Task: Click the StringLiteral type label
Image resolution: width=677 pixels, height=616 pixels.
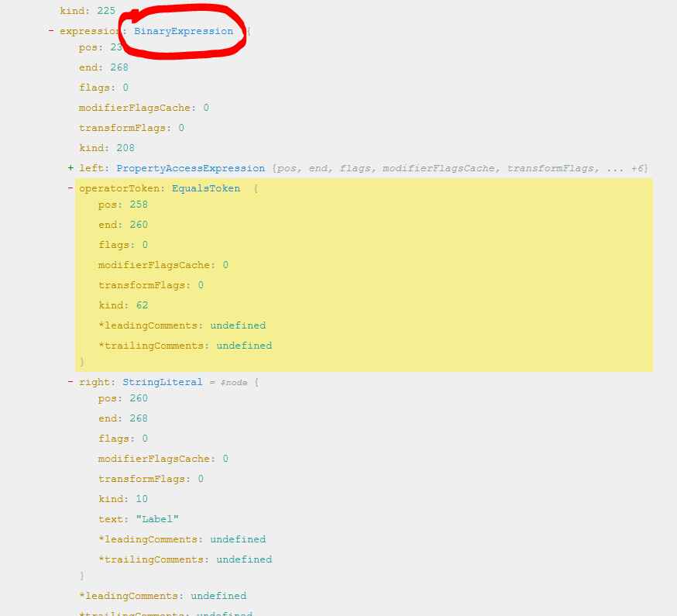Action: pyautogui.click(x=163, y=381)
